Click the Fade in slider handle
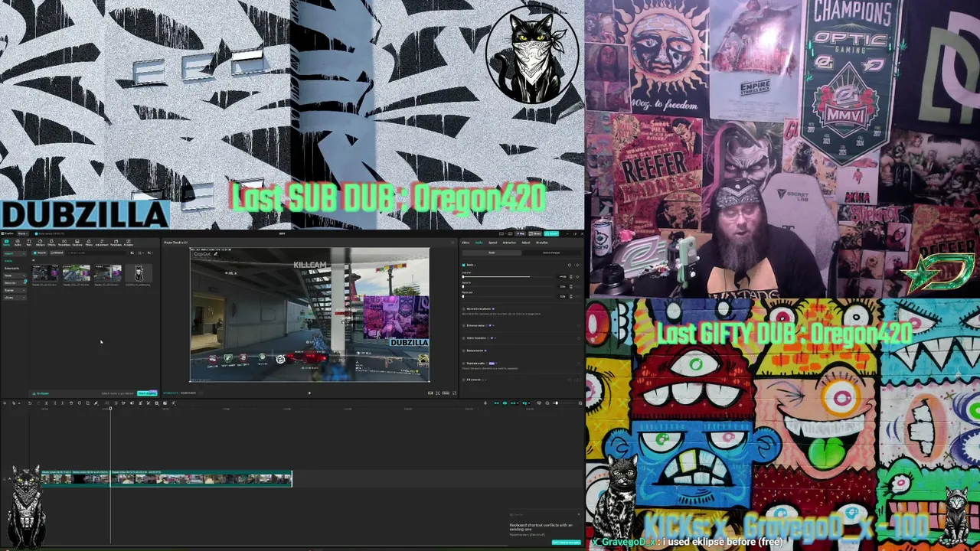 (463, 287)
